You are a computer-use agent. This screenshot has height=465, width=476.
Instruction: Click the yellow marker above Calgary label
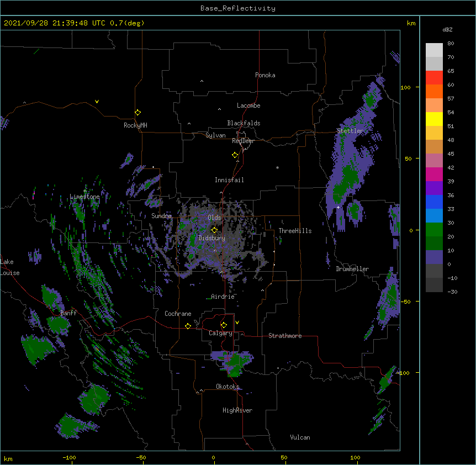pos(224,325)
